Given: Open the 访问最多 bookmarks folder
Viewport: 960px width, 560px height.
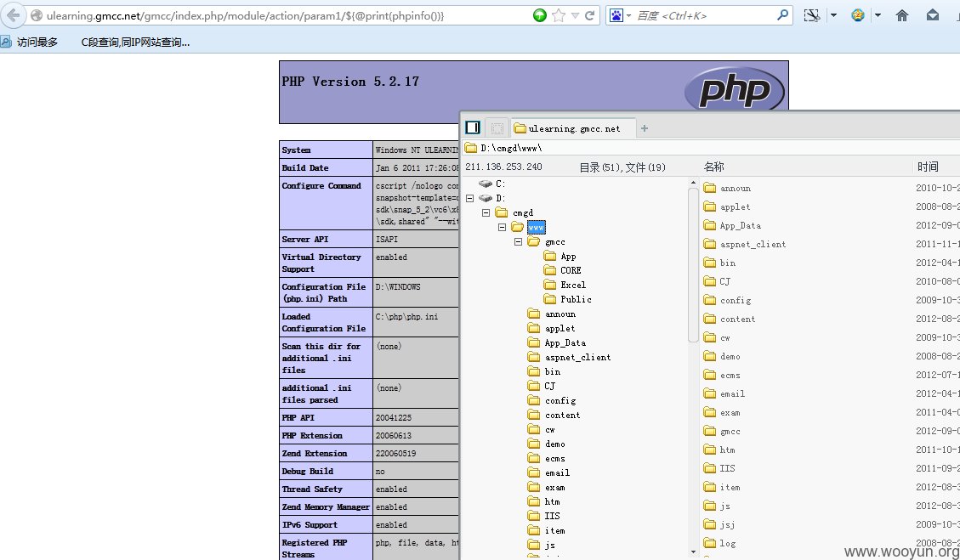Looking at the screenshot, I should point(30,42).
